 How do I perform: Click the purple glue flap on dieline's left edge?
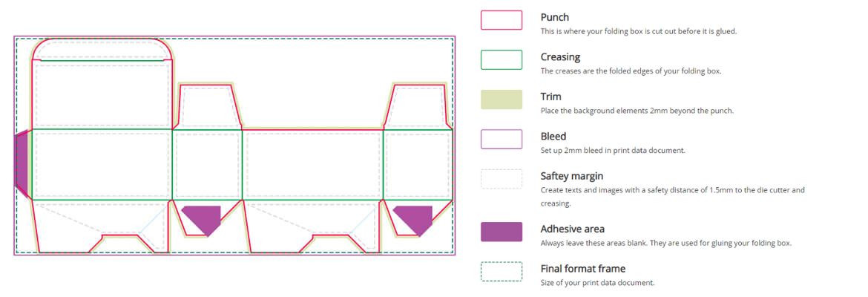coord(22,163)
